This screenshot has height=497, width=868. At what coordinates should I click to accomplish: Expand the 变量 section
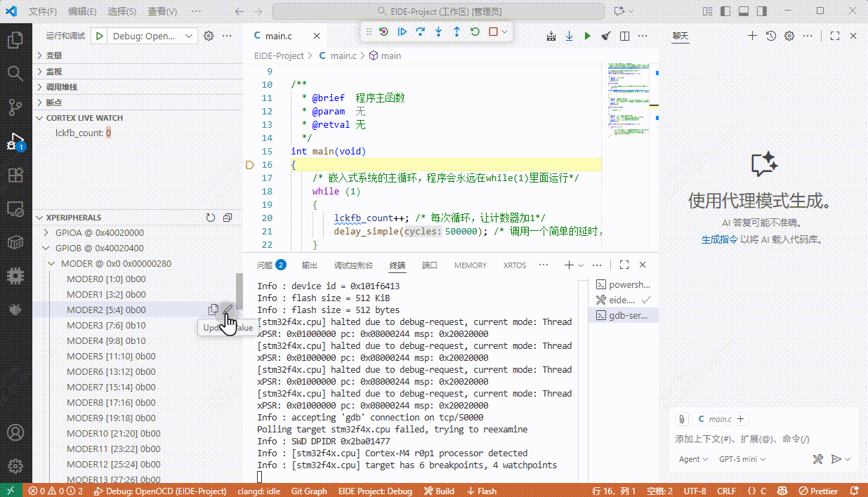coord(54,55)
